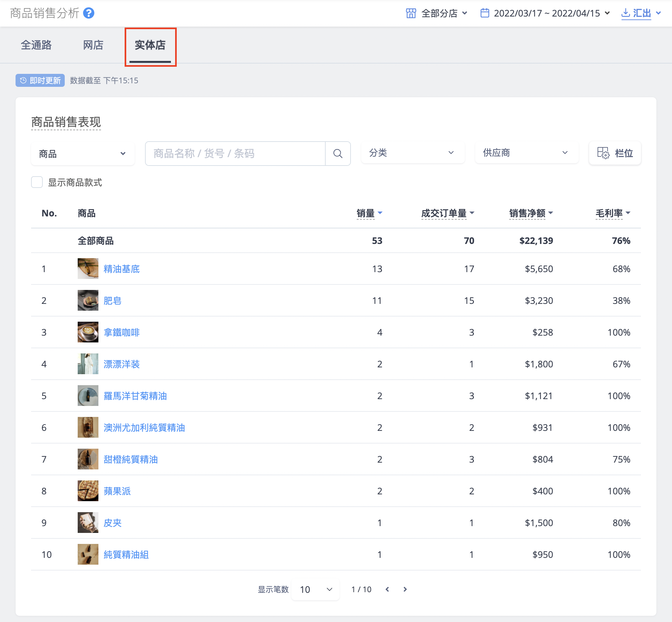Viewport: 672px width, 622px height.
Task: Click the 甜橙純質精油 product thumbnail
Action: (x=88, y=459)
